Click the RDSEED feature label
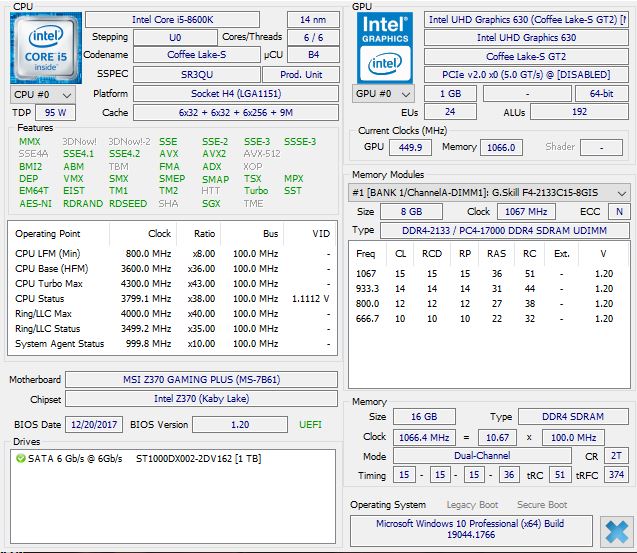The height and width of the screenshot is (553, 637). [128, 204]
